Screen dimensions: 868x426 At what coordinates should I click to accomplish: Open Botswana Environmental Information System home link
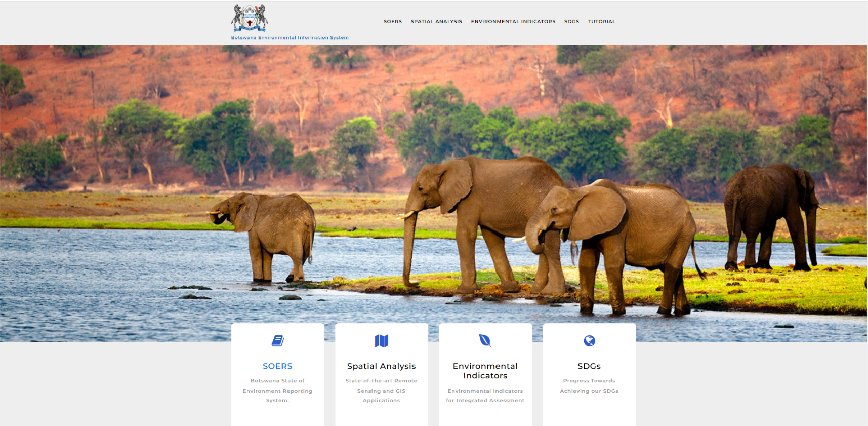290,37
